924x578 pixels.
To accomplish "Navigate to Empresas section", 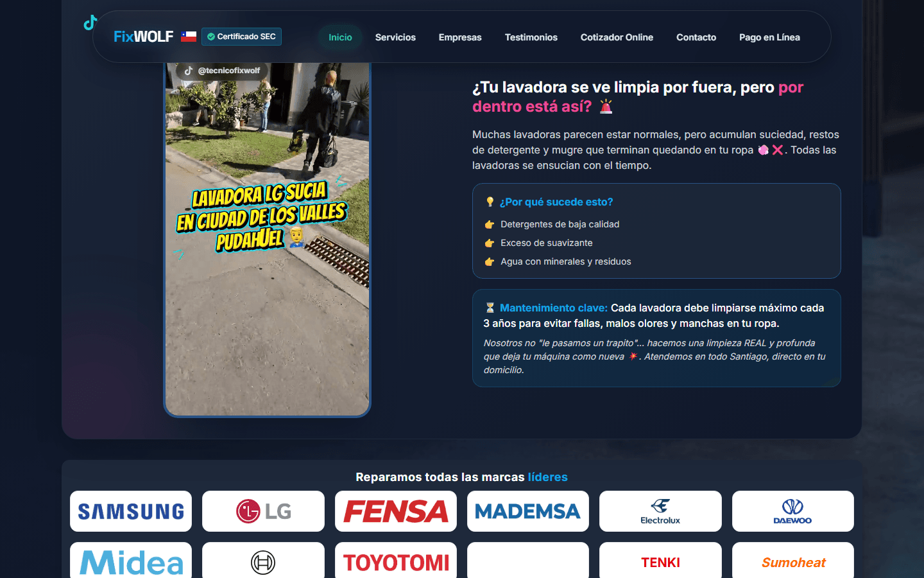I will coord(460,37).
